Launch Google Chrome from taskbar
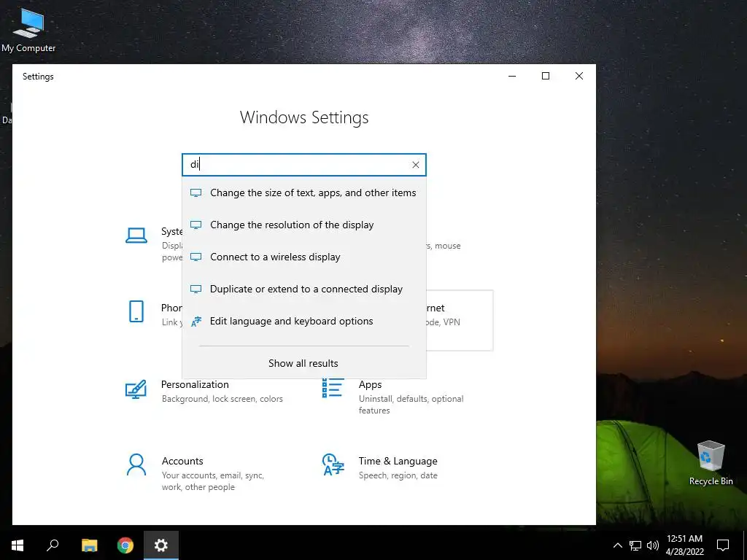 [125, 545]
